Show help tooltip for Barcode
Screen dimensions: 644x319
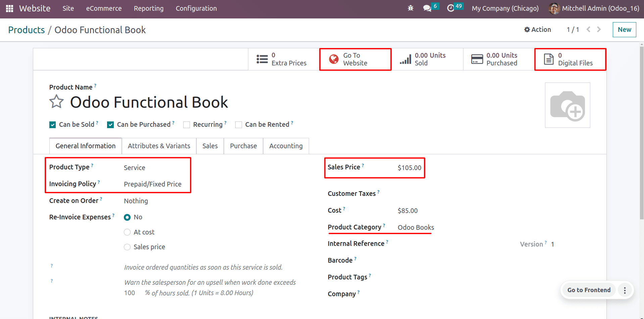click(355, 259)
